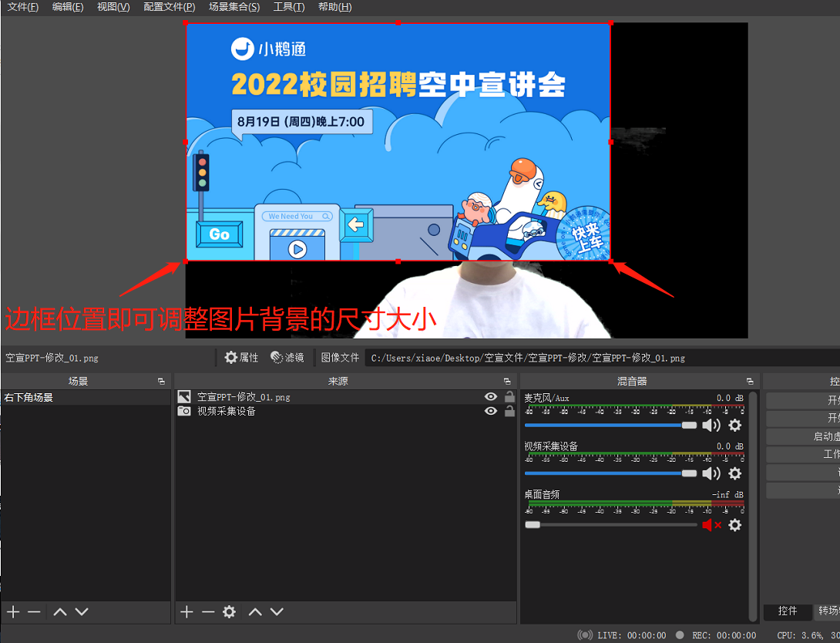Lock the 视频采集设备 source
Viewport: 840px width, 643px height.
[509, 411]
